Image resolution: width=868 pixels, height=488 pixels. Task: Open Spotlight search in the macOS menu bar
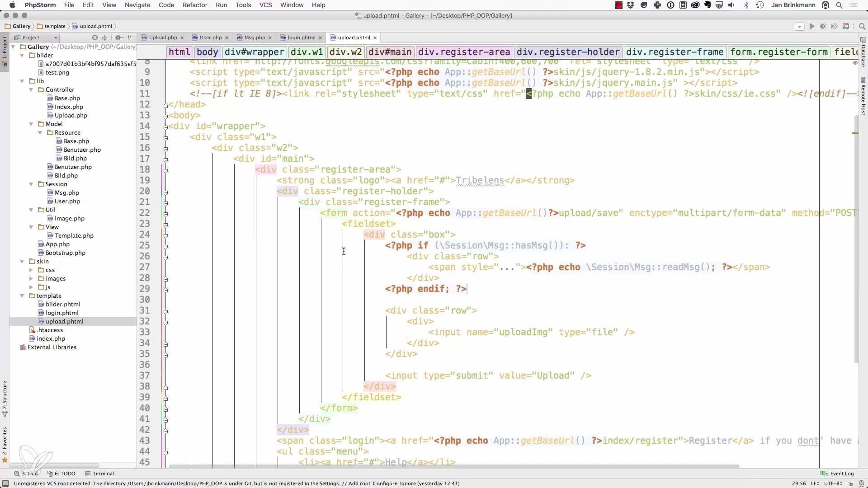coord(840,5)
